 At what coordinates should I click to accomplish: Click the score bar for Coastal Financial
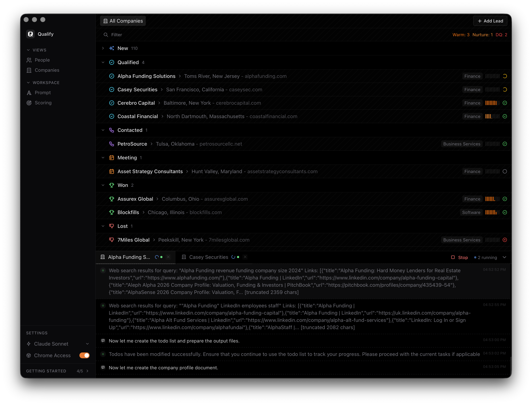(x=492, y=116)
